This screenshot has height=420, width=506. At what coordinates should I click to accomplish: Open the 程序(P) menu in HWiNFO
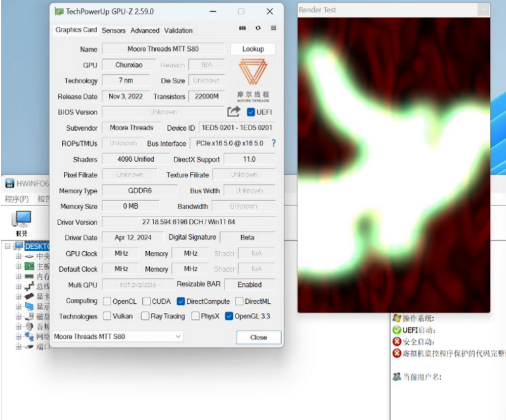17,199
